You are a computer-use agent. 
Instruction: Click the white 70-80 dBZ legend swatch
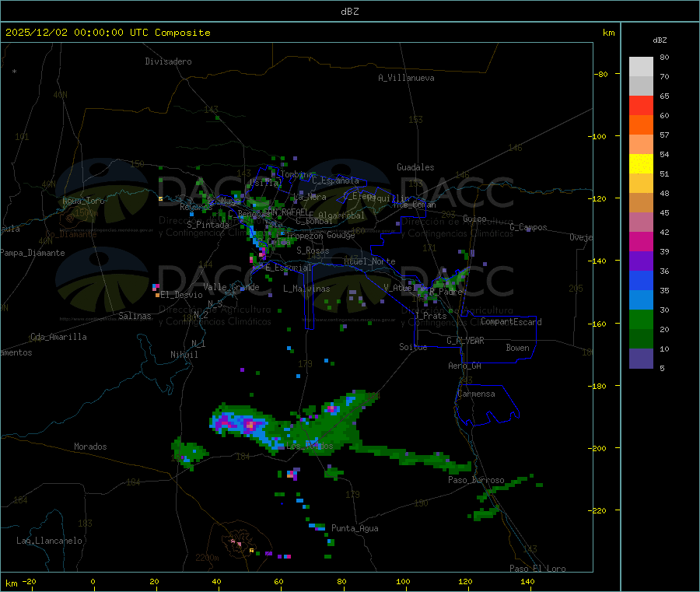point(641,67)
